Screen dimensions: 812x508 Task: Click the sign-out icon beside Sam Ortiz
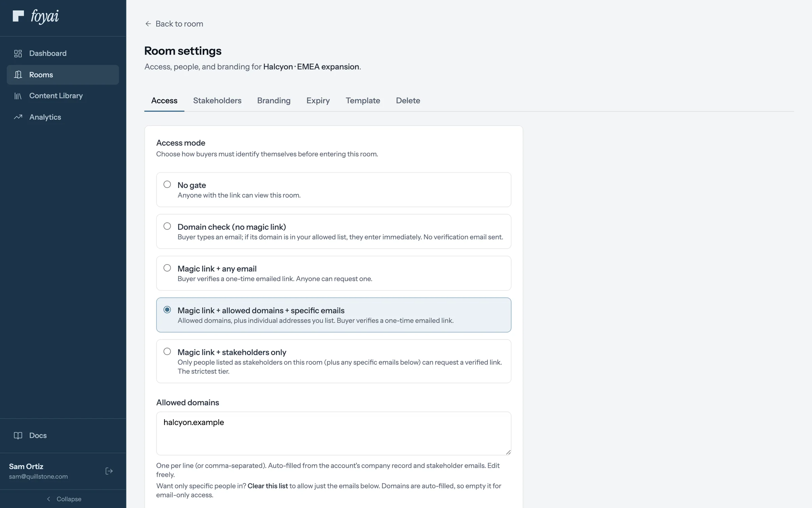click(109, 471)
